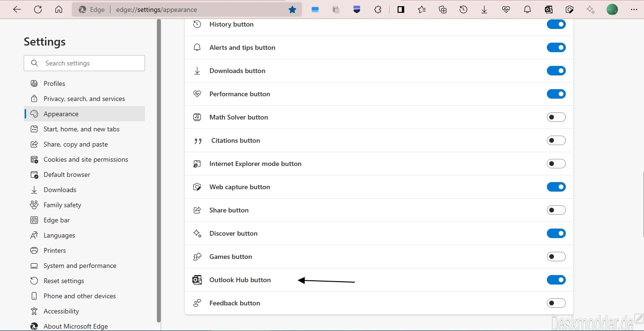Open the Outlook Hub icon in the toolbar
Viewport: 644px width, 331px height.
[549, 9]
